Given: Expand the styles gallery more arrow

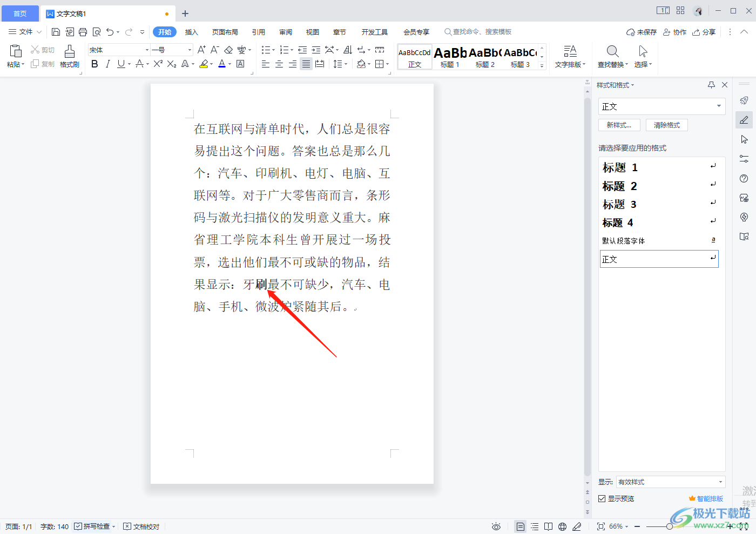Looking at the screenshot, I should [x=542, y=66].
